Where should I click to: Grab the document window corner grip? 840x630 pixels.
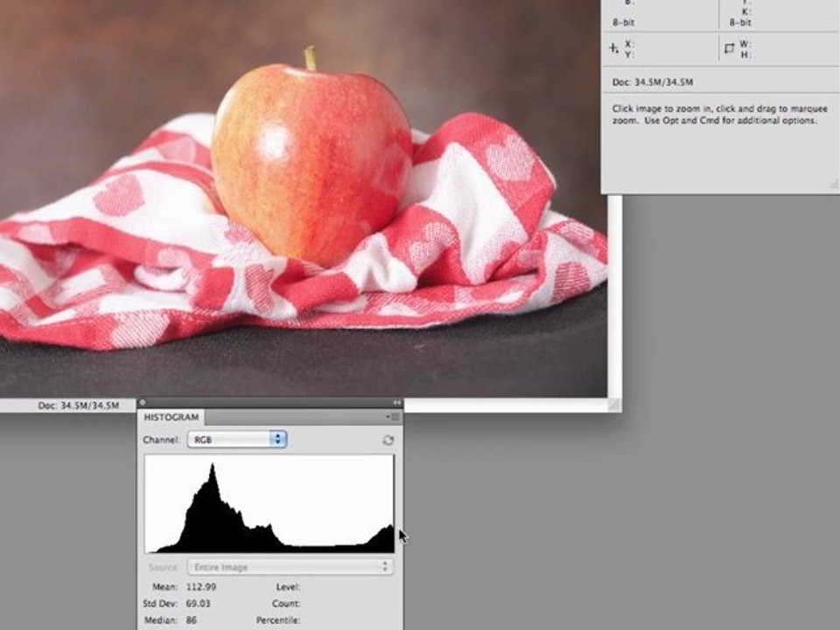point(614,405)
